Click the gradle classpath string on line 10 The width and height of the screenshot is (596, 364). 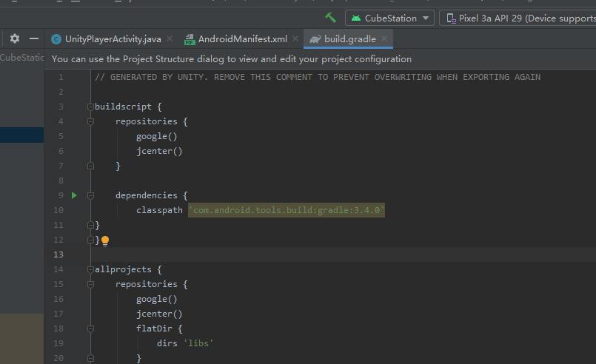click(x=287, y=210)
